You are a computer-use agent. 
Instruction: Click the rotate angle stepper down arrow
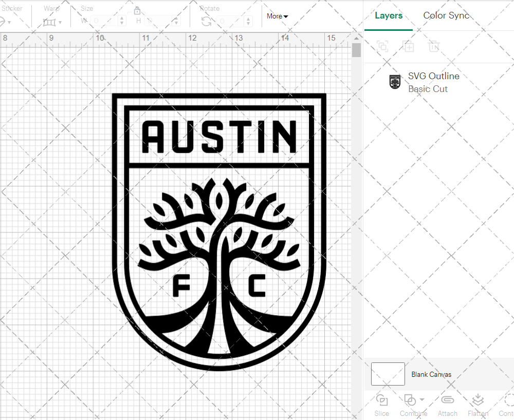(247, 23)
